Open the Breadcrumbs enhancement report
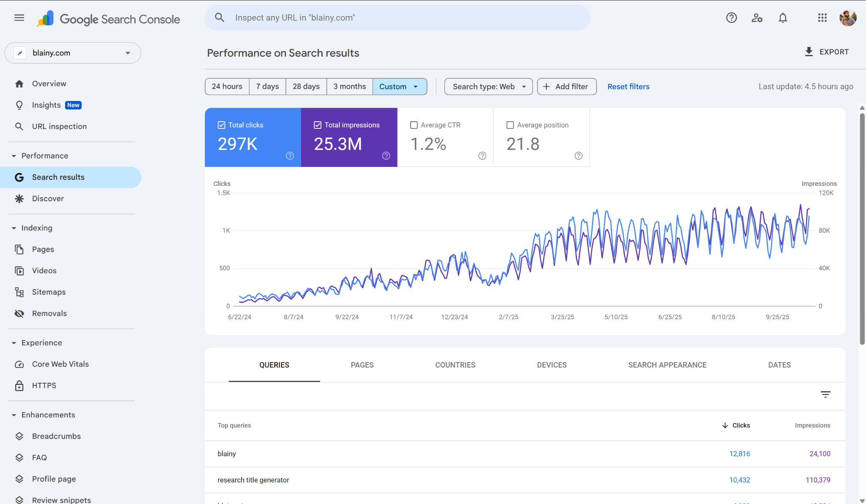Viewport: 866px width, 504px height. 56,436
